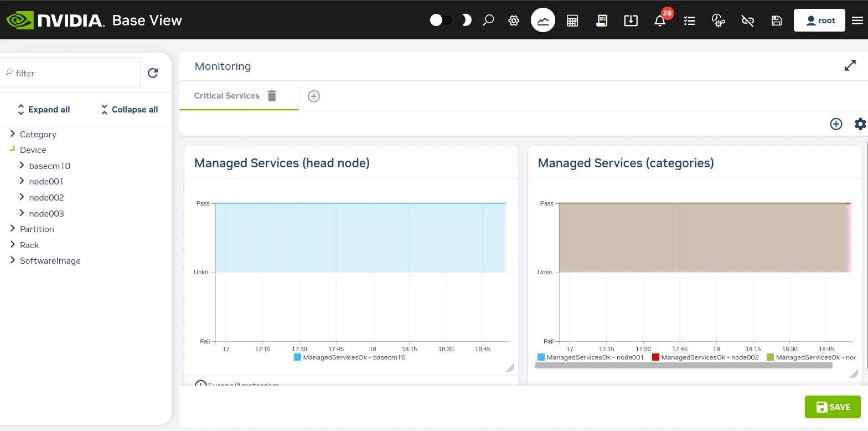The width and height of the screenshot is (868, 431).
Task: Expand the node001 device
Action: tap(22, 181)
